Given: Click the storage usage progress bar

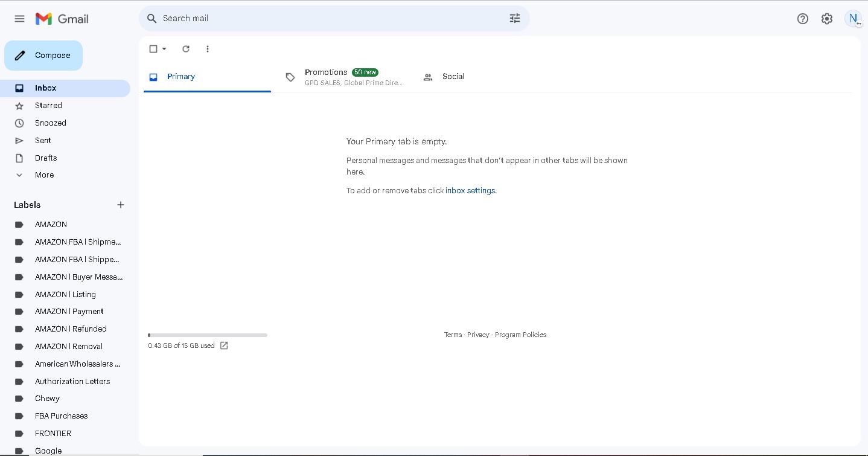Looking at the screenshot, I should [208, 335].
